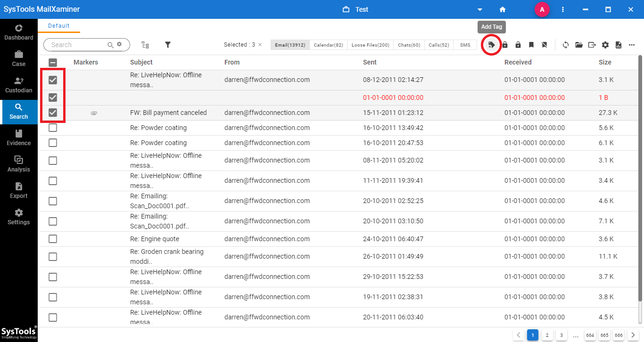Open Export in the sidebar

tap(19, 190)
